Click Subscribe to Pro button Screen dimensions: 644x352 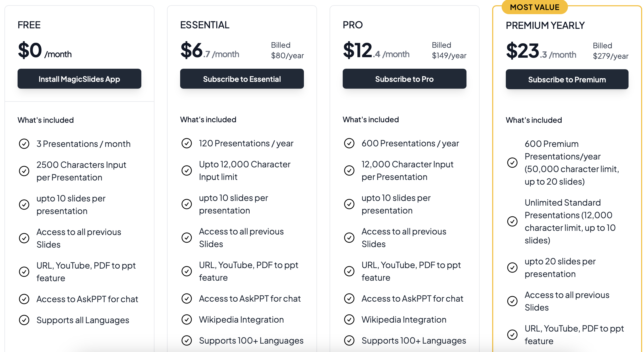(x=404, y=79)
